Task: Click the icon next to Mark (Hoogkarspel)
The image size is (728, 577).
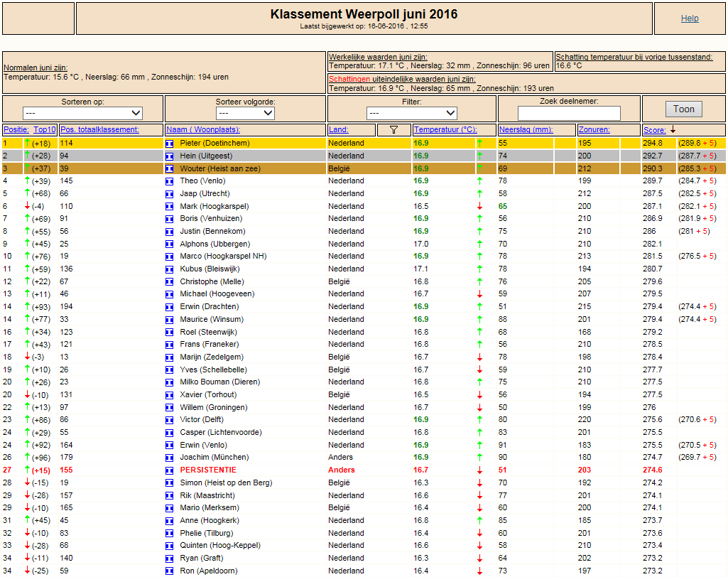Action: click(x=170, y=207)
